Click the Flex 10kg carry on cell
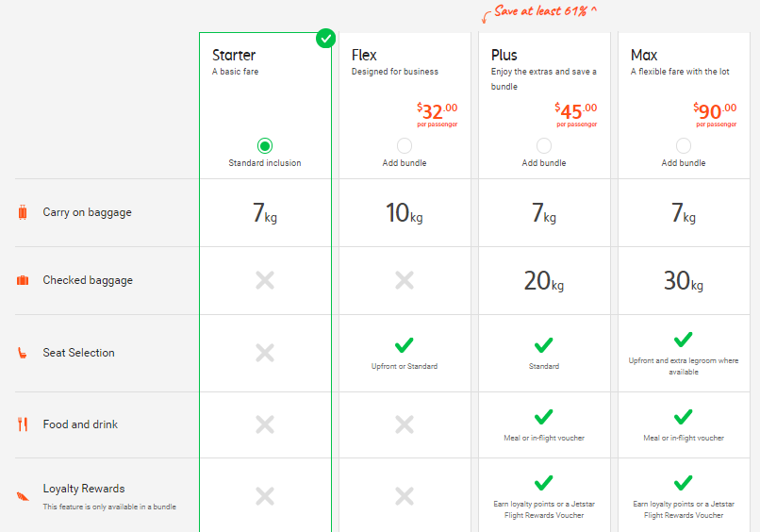 [405, 213]
